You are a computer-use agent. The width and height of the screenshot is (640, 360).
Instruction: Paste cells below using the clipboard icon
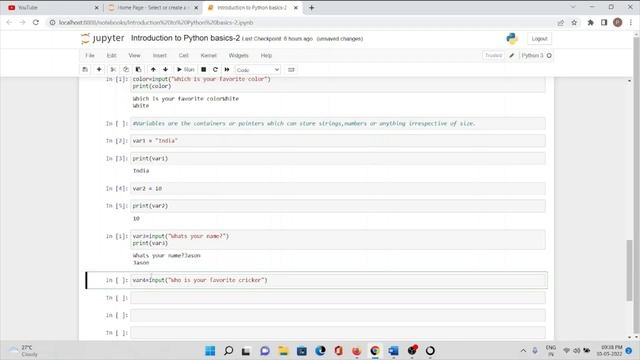click(x=138, y=70)
